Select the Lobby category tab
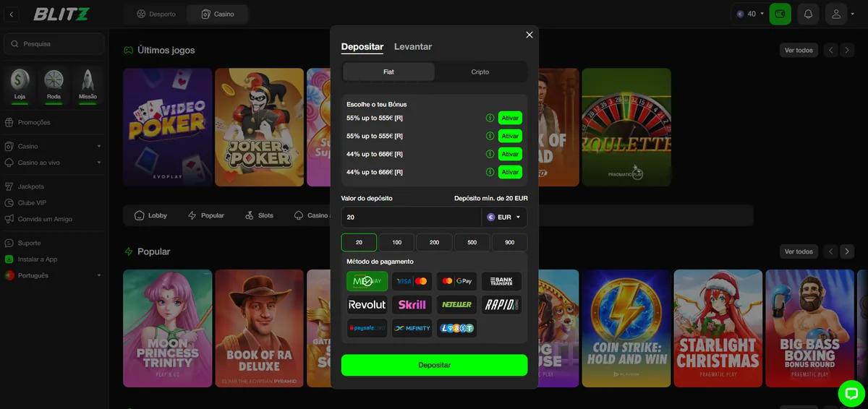868x409 pixels. 150,215
